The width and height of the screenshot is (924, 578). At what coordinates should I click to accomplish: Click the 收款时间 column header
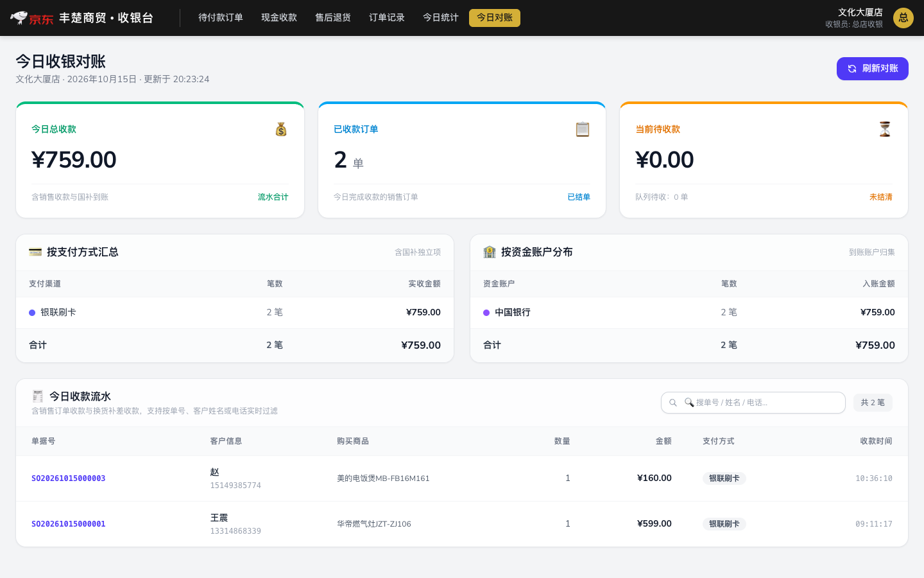click(x=877, y=441)
